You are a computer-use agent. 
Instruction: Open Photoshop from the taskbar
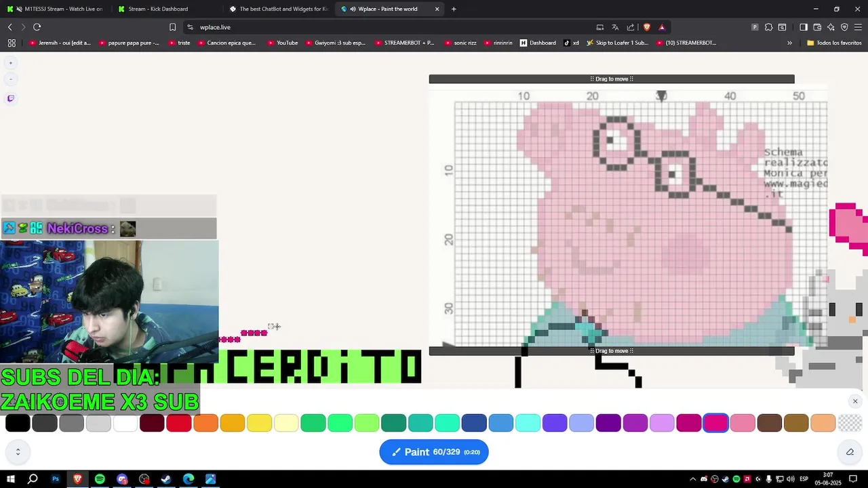pyautogui.click(x=56, y=479)
